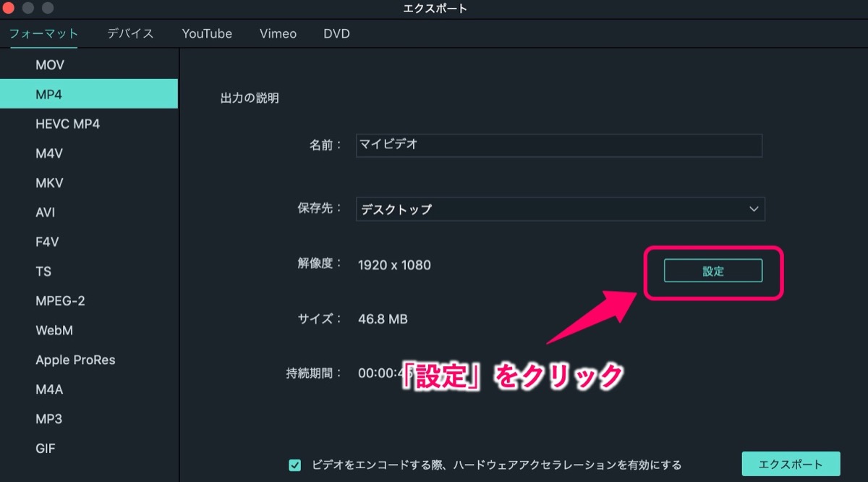
Task: Click the エクスポート button
Action: (791, 464)
